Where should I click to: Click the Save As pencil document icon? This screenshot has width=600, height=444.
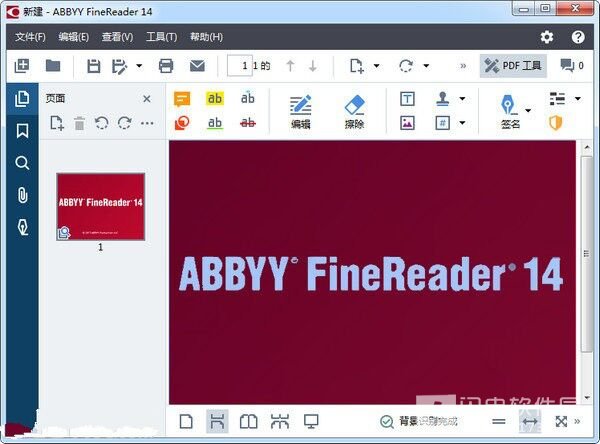(x=119, y=66)
